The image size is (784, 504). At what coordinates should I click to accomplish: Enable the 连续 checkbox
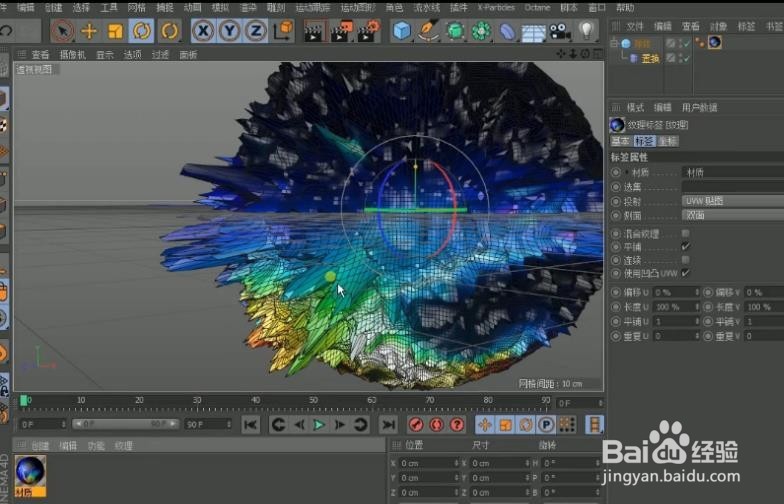point(686,260)
